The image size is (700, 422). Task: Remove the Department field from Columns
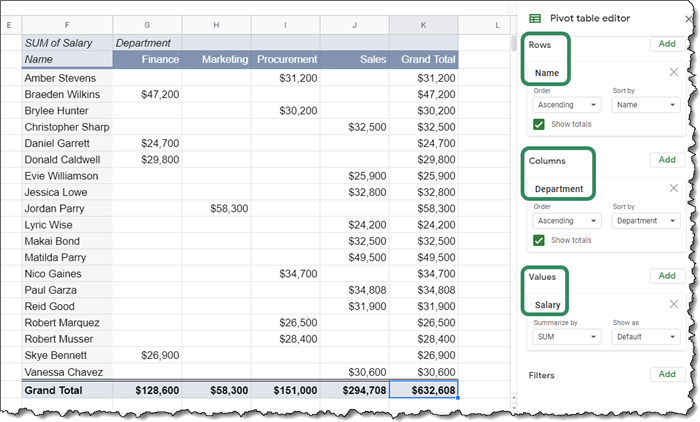coord(673,188)
